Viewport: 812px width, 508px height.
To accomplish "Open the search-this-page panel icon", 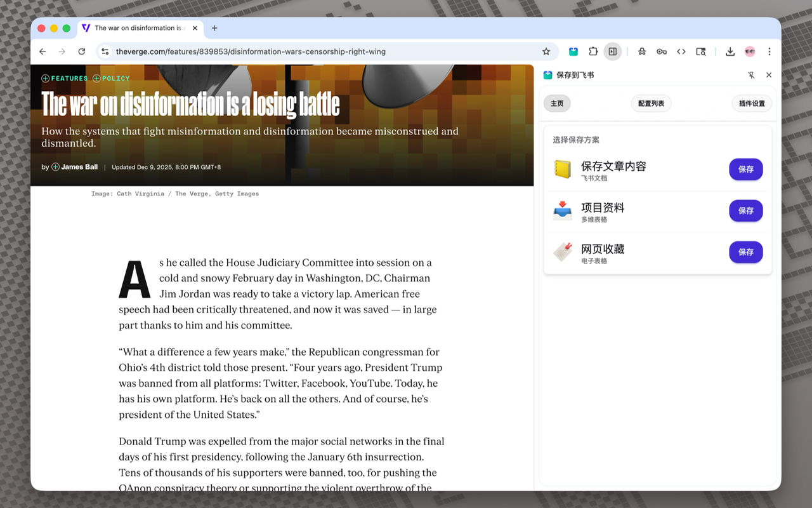I will click(x=701, y=51).
